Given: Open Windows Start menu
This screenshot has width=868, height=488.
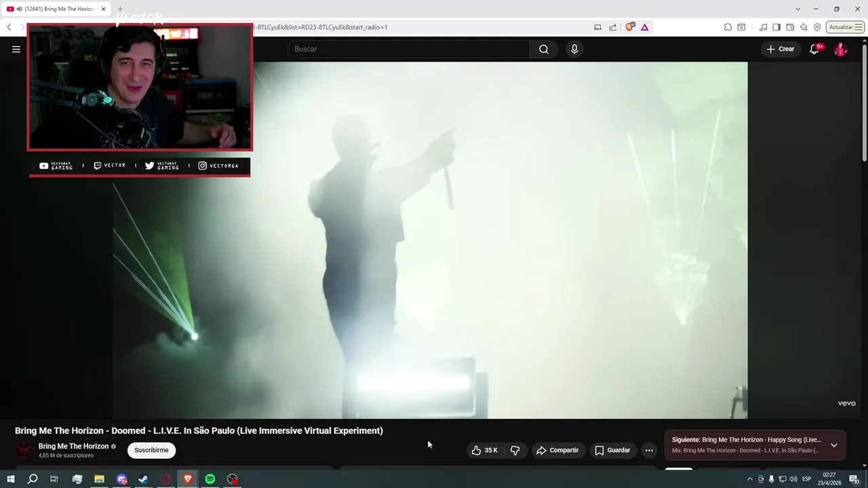Looking at the screenshot, I should (x=10, y=479).
